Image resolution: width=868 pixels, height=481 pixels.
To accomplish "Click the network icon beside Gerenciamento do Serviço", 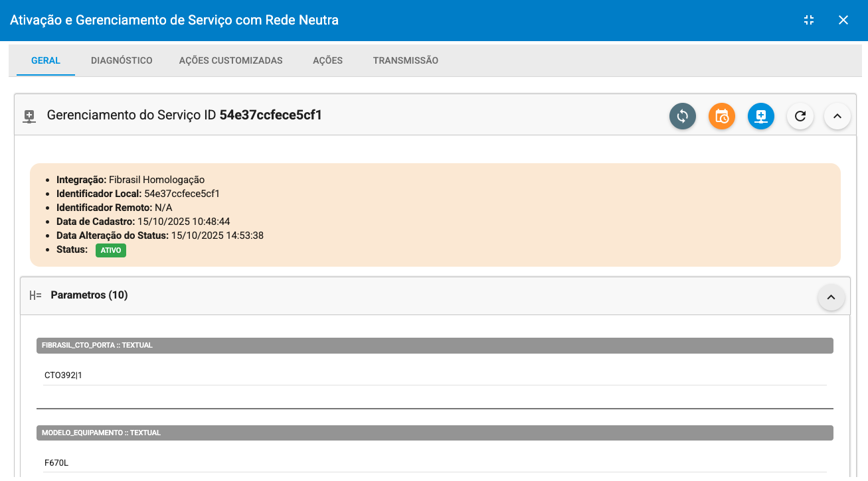I will [x=29, y=116].
